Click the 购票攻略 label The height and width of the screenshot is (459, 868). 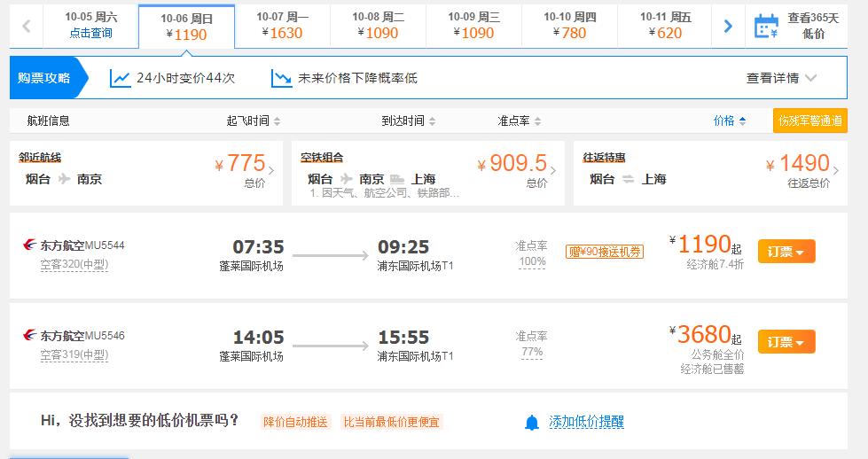(43, 78)
